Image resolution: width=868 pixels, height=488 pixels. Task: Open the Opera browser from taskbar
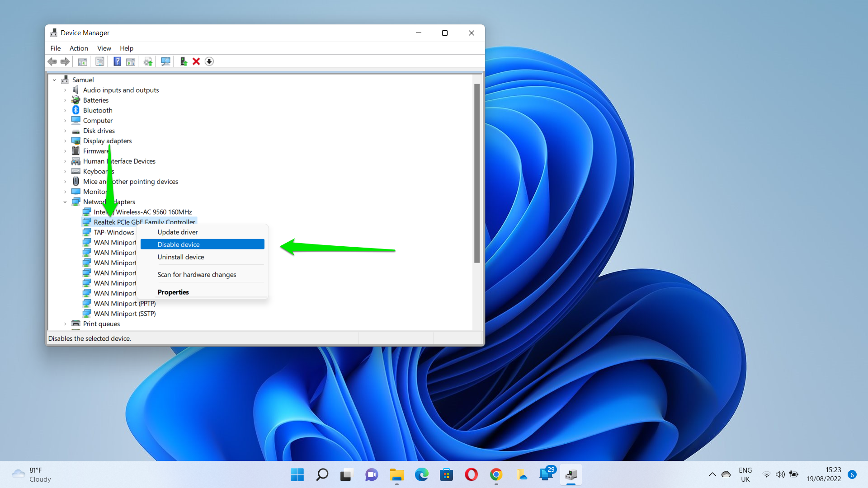click(x=471, y=474)
